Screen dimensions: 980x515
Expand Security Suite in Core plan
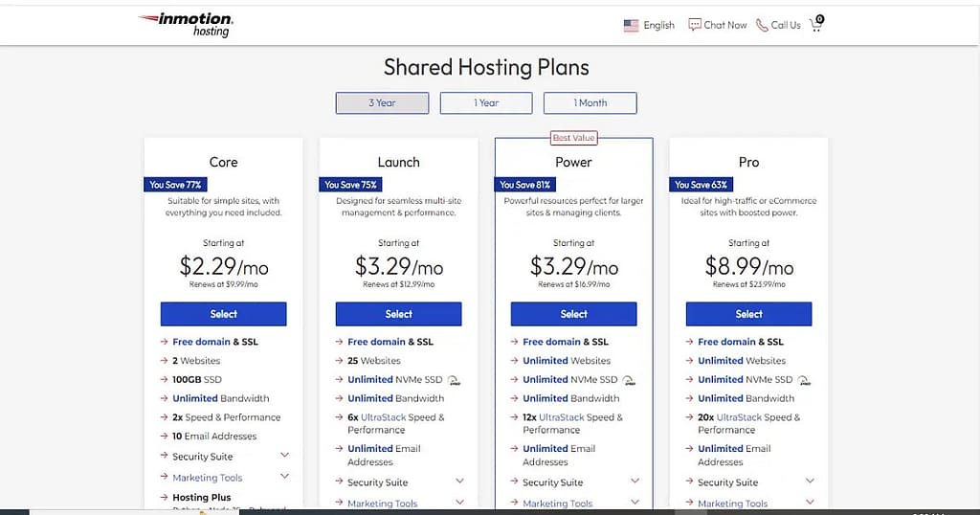(x=284, y=455)
